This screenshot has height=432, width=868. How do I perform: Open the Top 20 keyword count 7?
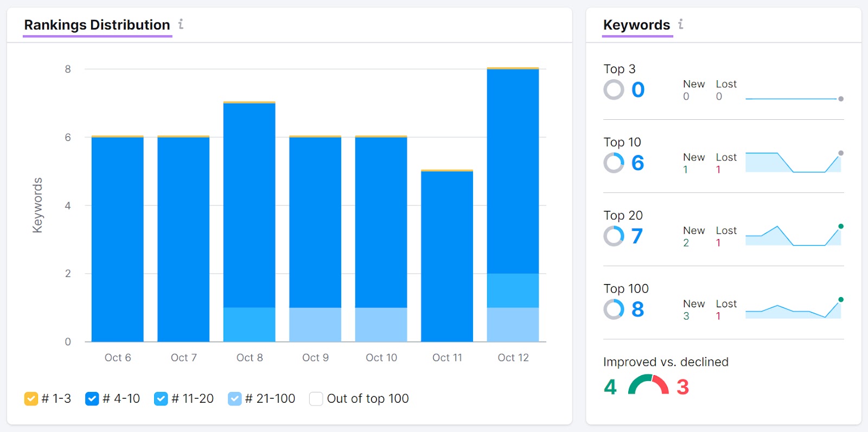click(637, 236)
